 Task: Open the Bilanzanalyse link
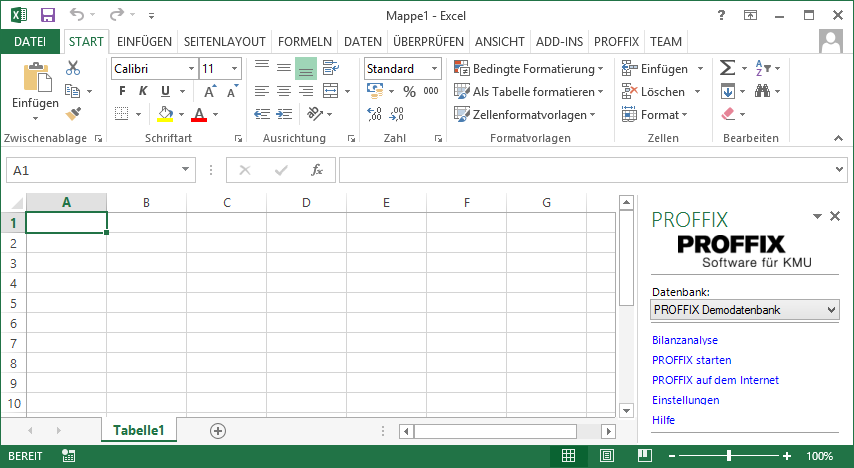[x=685, y=340]
